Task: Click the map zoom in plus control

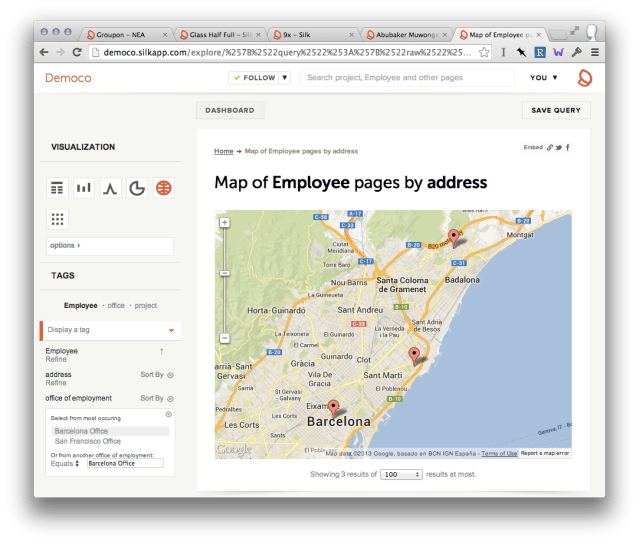Action: pyautogui.click(x=225, y=222)
